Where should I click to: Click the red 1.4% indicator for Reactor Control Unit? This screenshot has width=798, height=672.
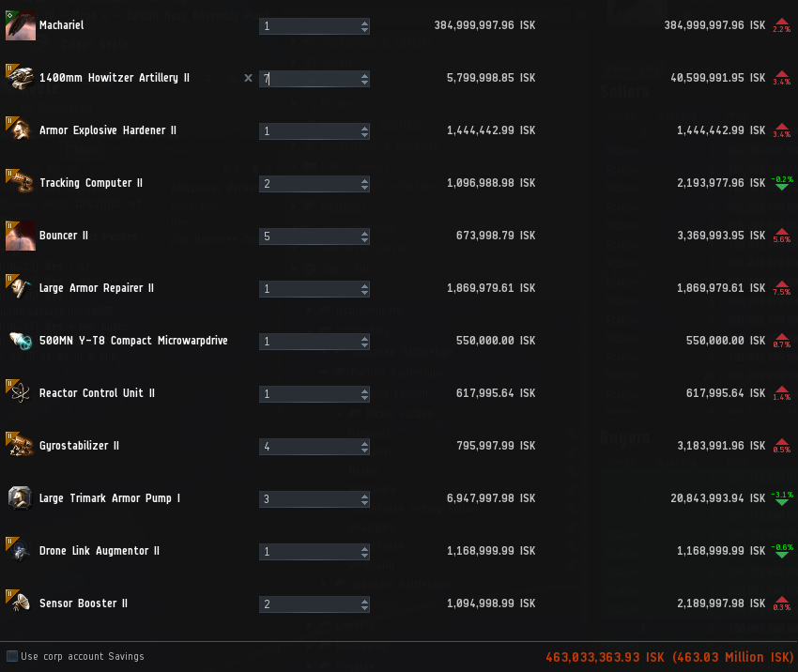(x=782, y=393)
